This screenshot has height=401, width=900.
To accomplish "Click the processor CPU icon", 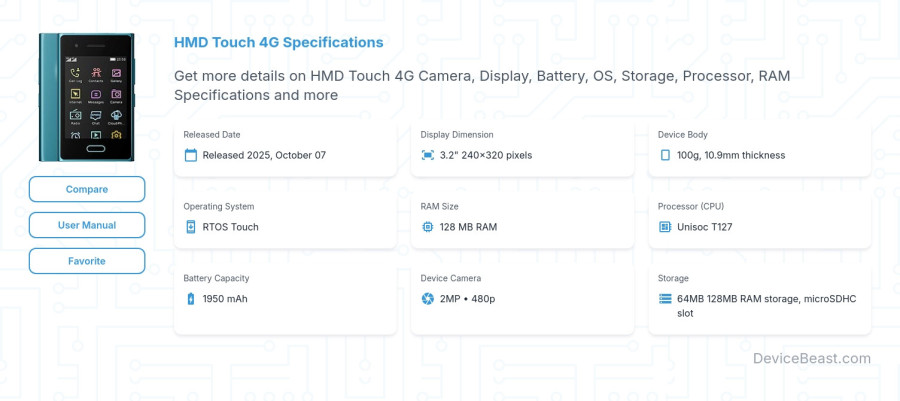I will [x=665, y=227].
